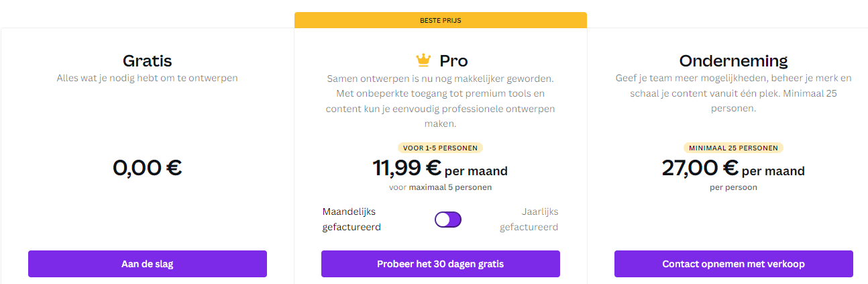Select the Pro plan title
868x284 pixels.
coord(454,60)
